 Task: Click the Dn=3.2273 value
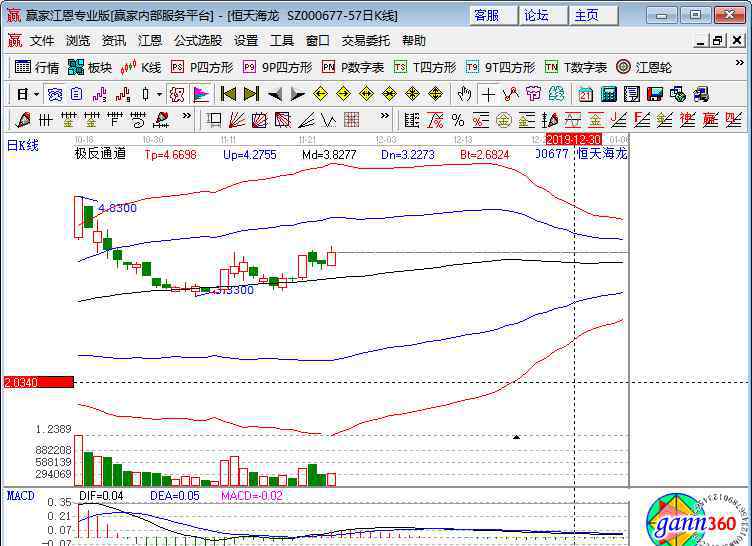(x=408, y=154)
